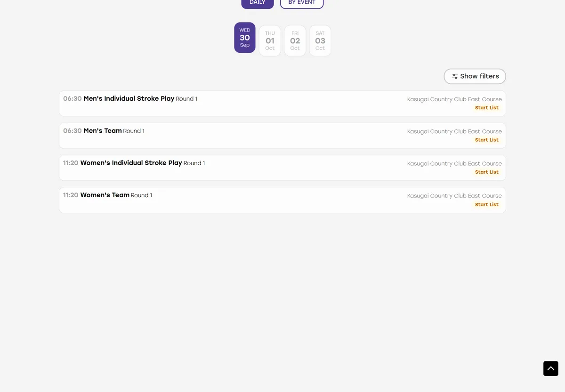This screenshot has width=565, height=392.
Task: Click the scroll-to-top arrow icon
Action: 551,368
